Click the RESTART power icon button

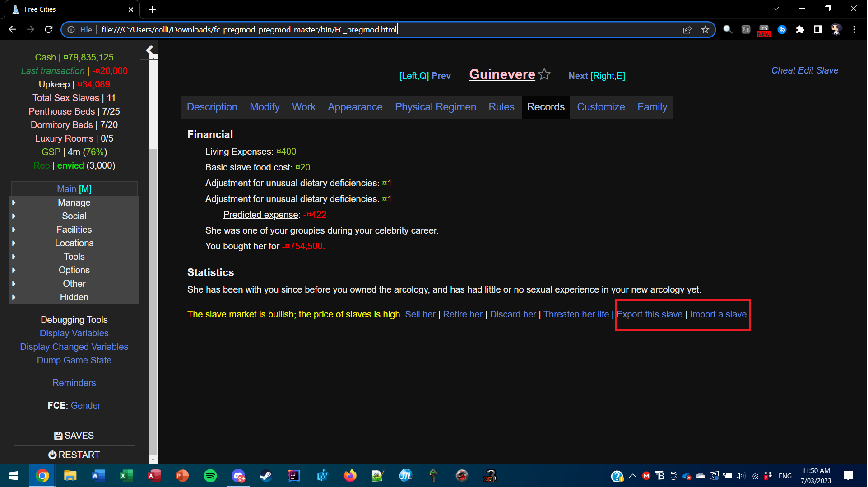pyautogui.click(x=74, y=455)
